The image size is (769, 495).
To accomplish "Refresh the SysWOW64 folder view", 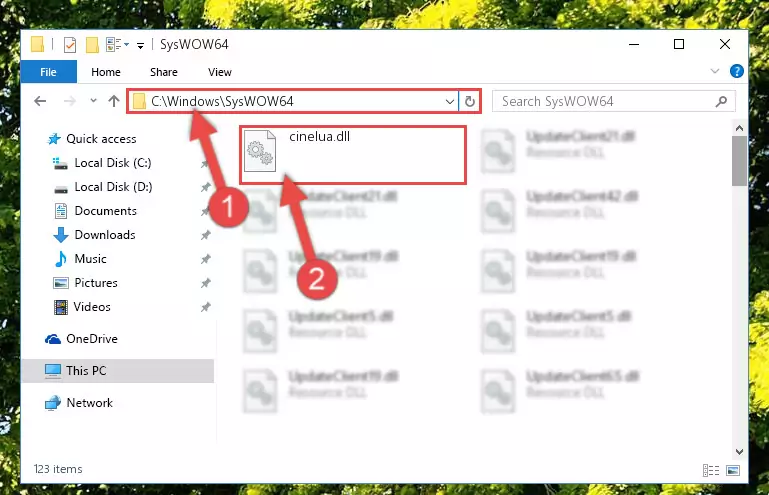I will [x=470, y=102].
